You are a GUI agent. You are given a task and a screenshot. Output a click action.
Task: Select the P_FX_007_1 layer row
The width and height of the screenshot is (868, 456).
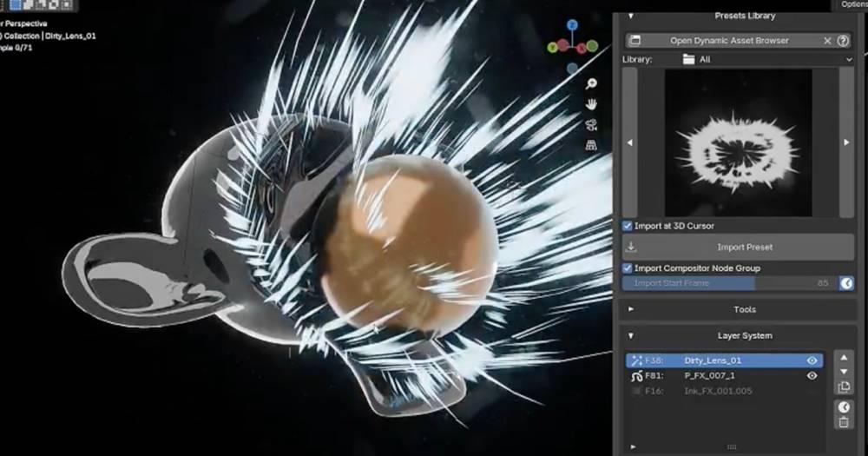coord(724,376)
